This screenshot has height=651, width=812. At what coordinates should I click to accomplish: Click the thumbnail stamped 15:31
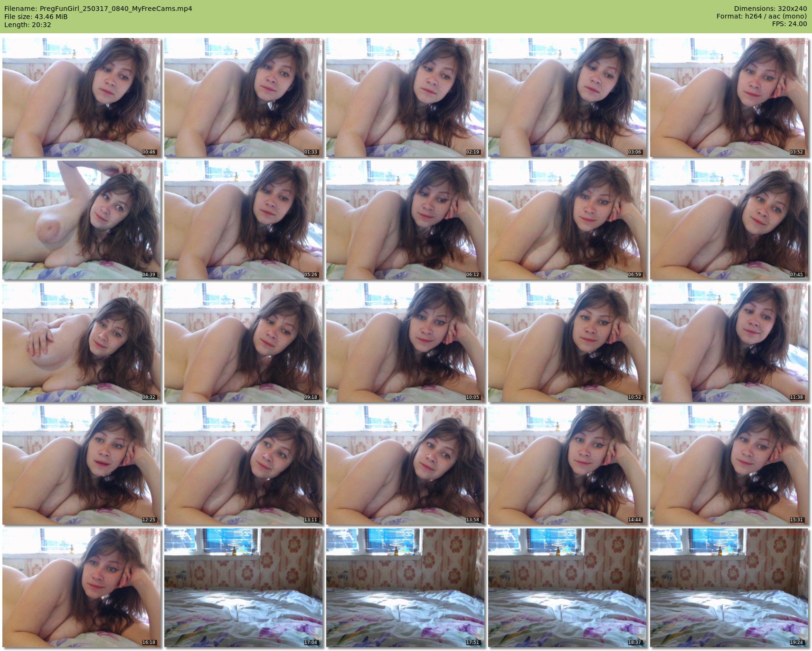pos(729,465)
